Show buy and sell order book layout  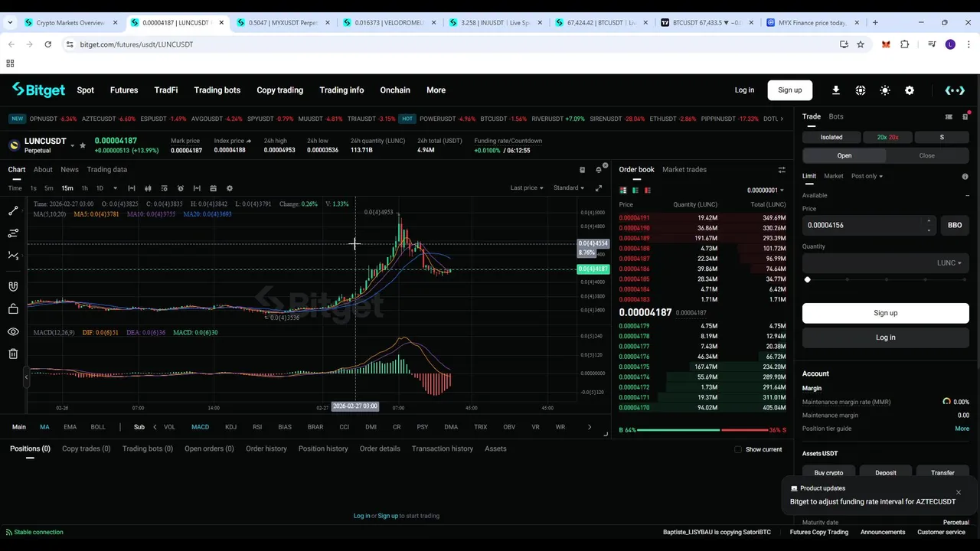click(x=623, y=190)
